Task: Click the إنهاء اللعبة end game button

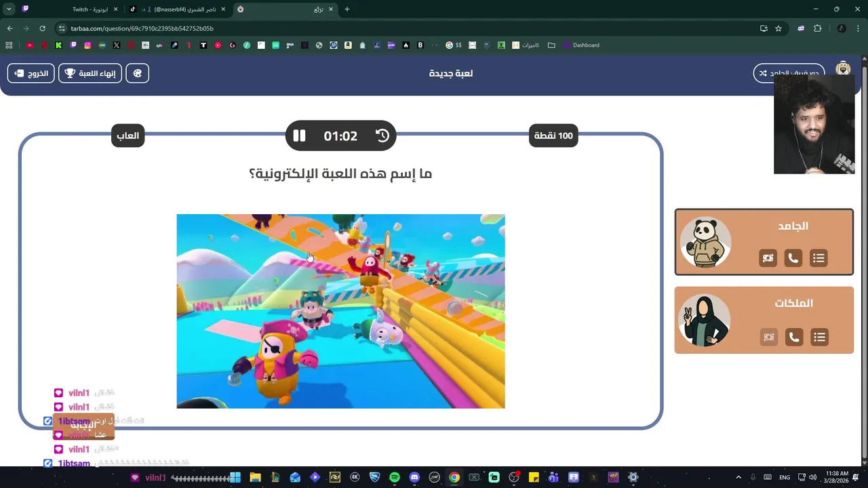Action: pyautogui.click(x=90, y=73)
